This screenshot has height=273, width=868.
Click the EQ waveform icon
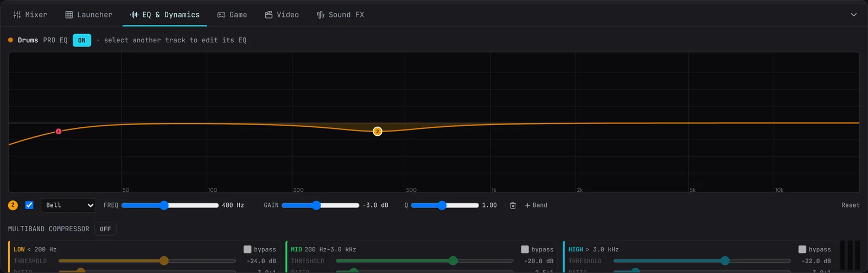point(134,15)
